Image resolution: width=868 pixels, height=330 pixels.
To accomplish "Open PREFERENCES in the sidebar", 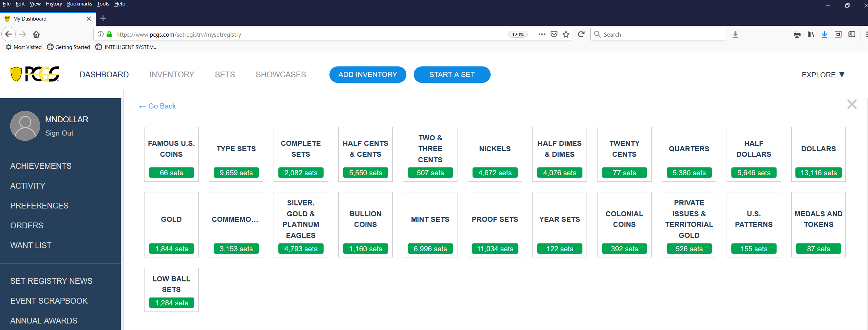I will pyautogui.click(x=39, y=206).
